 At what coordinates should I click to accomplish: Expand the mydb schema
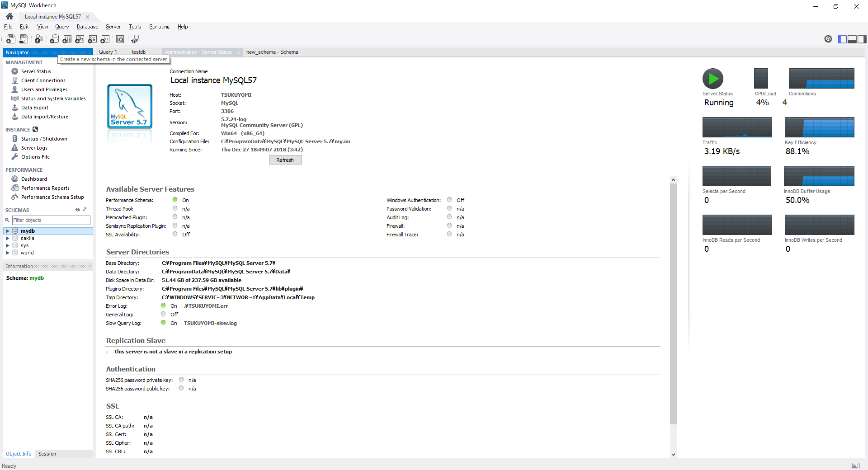[7, 231]
